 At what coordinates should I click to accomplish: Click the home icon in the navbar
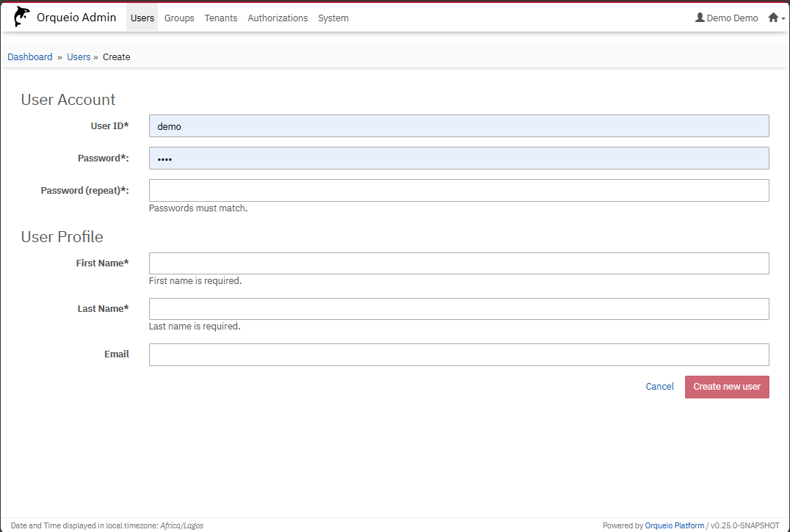772,18
